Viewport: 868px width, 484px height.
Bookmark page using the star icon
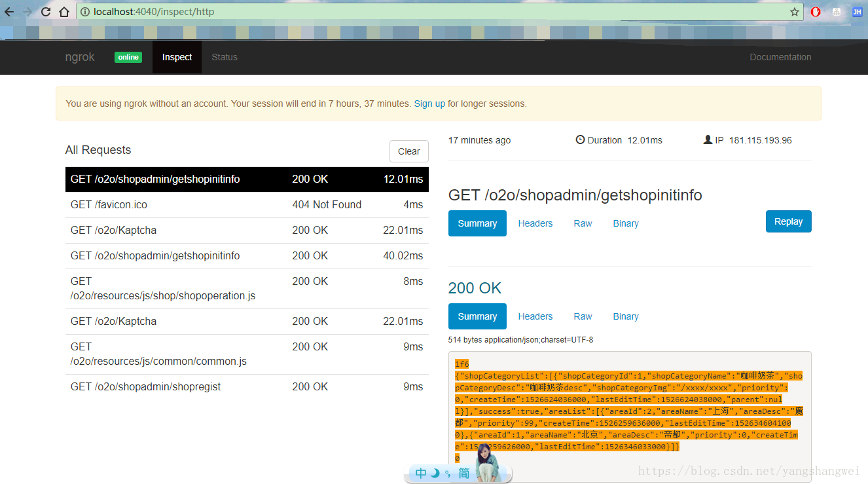coord(795,12)
